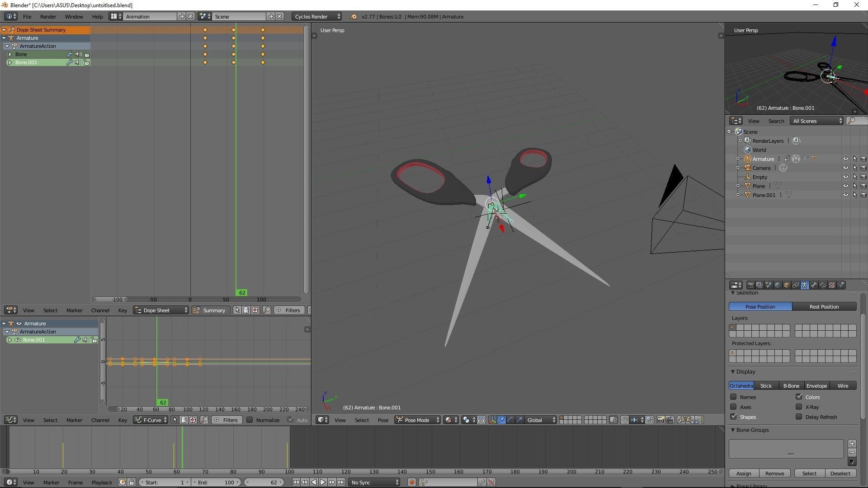Open the Object Constraints properties tab

796,285
